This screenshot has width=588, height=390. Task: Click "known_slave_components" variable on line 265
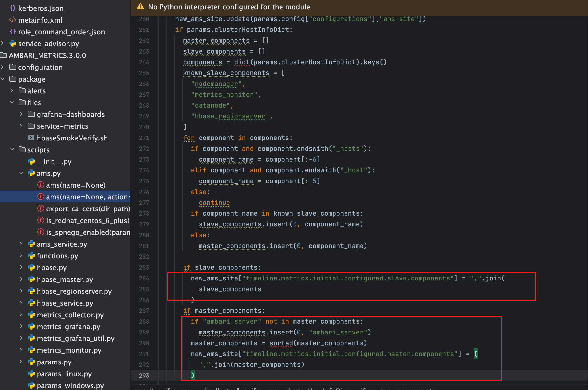pyautogui.click(x=226, y=73)
